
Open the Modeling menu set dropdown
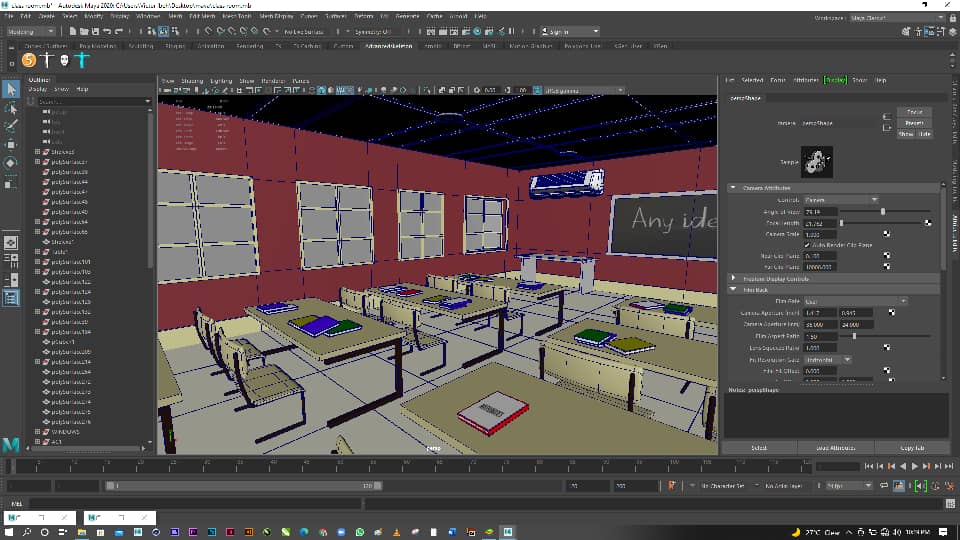coord(30,31)
